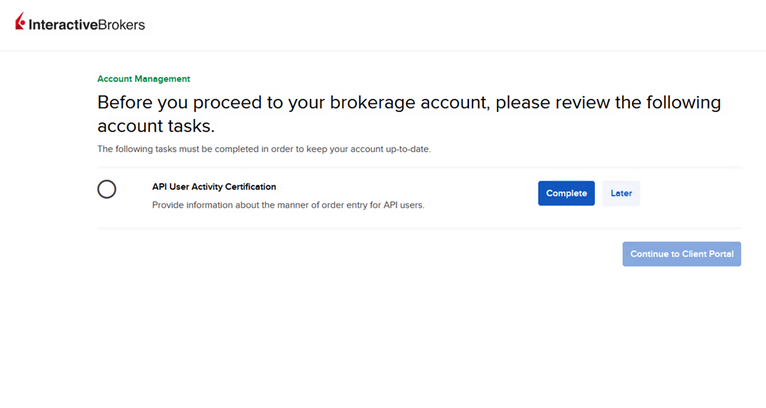Screen dimensions: 766x408
Task: Click the bold "Interactive" word in the logo
Action: coord(62,25)
